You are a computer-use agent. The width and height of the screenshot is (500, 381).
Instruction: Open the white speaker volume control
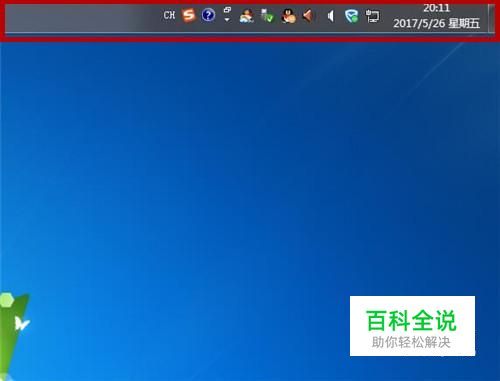click(x=330, y=16)
